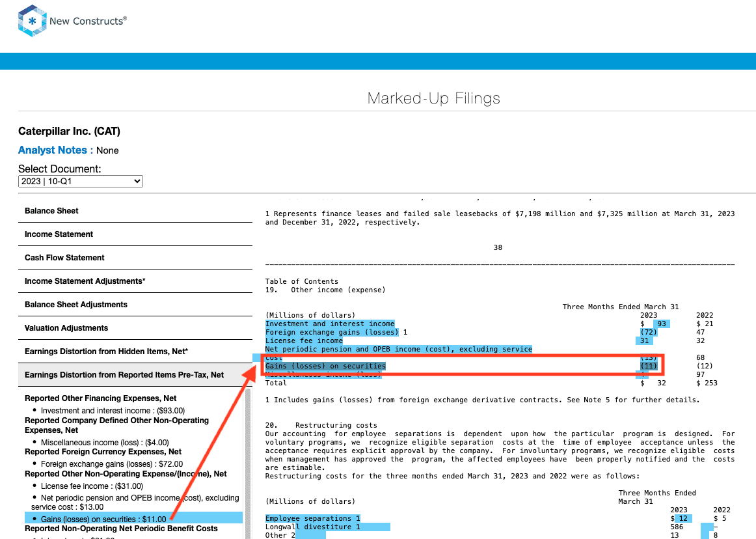Image resolution: width=756 pixels, height=539 pixels.
Task: Click Caterpillar Inc. (CAT) company title
Action: click(x=69, y=131)
